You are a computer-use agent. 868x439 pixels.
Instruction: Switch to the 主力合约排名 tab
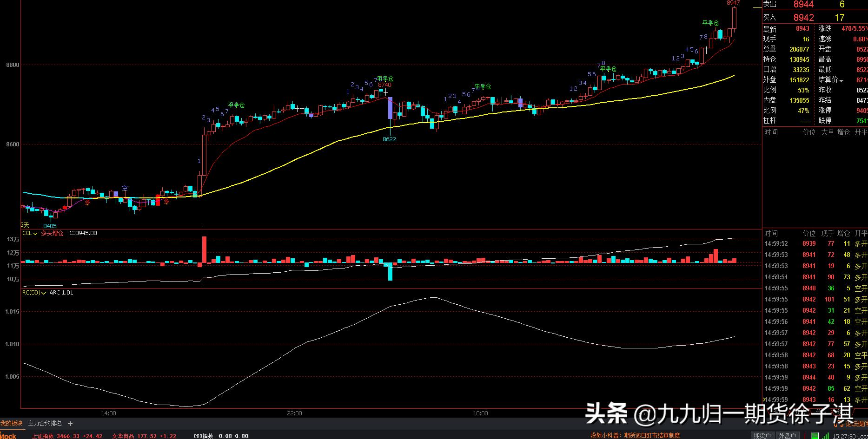[x=45, y=424]
